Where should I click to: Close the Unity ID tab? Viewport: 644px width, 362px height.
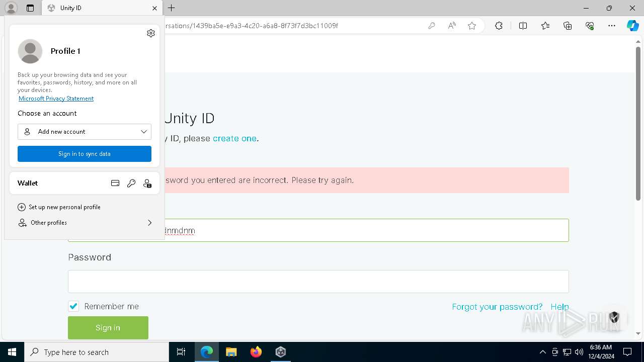(154, 8)
